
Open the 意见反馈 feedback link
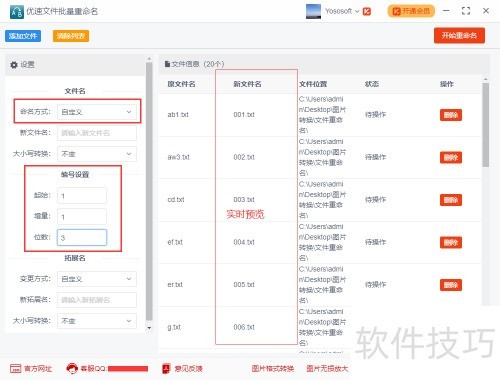coord(188,369)
